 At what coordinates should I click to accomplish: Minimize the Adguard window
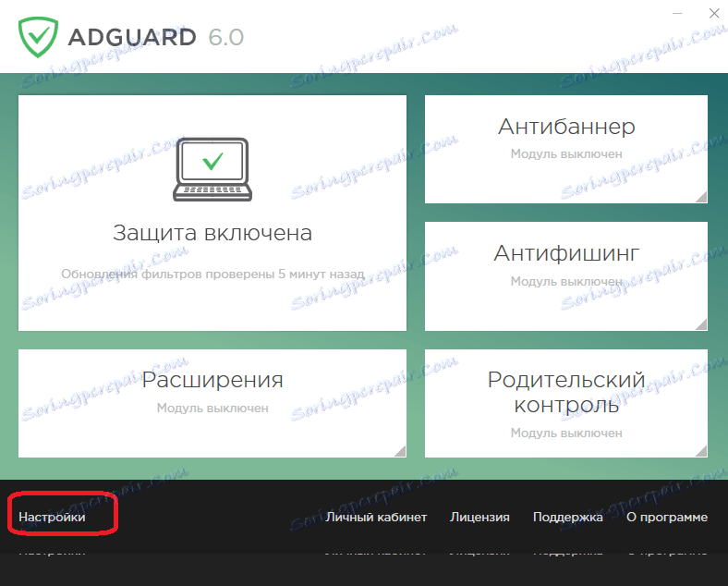click(677, 14)
